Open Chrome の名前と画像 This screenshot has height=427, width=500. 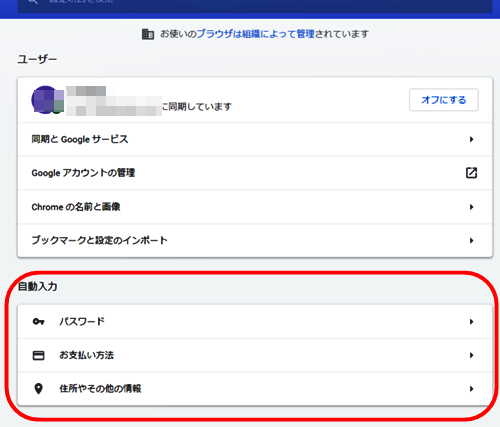click(x=255, y=207)
